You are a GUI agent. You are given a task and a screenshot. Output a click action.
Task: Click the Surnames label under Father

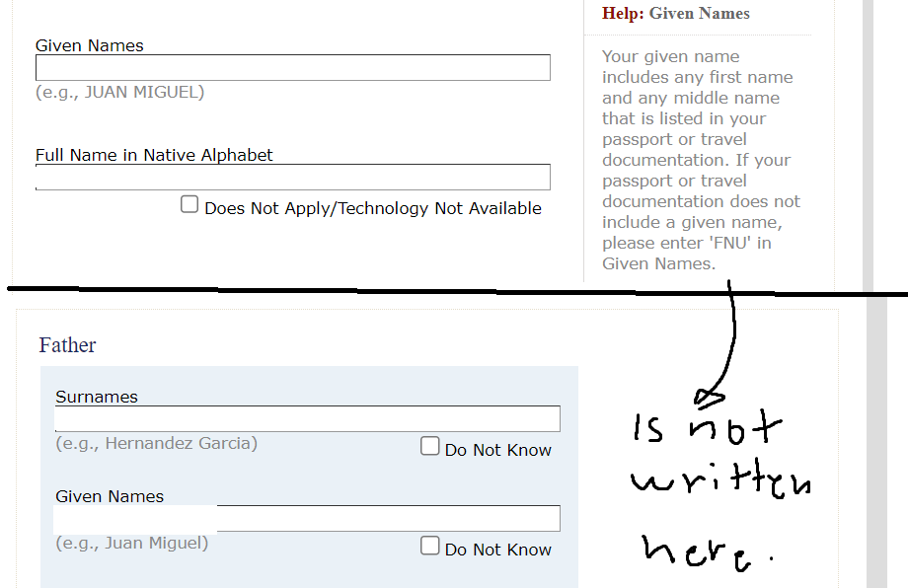point(97,397)
